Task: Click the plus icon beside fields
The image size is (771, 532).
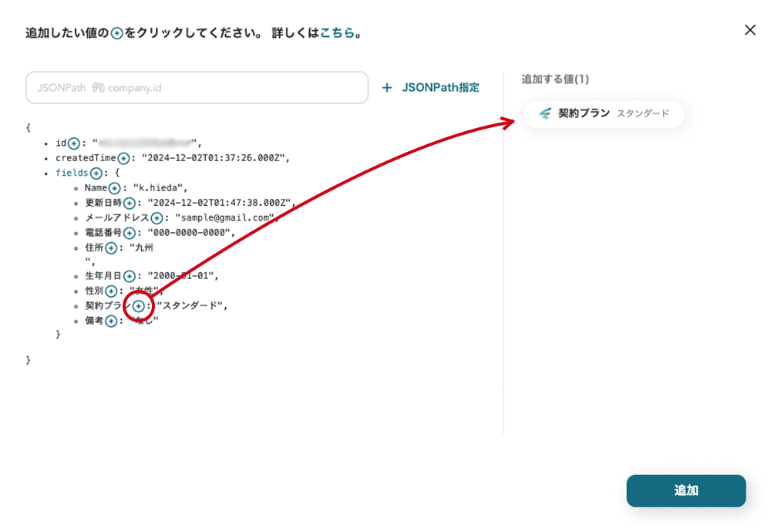Action: [96, 173]
